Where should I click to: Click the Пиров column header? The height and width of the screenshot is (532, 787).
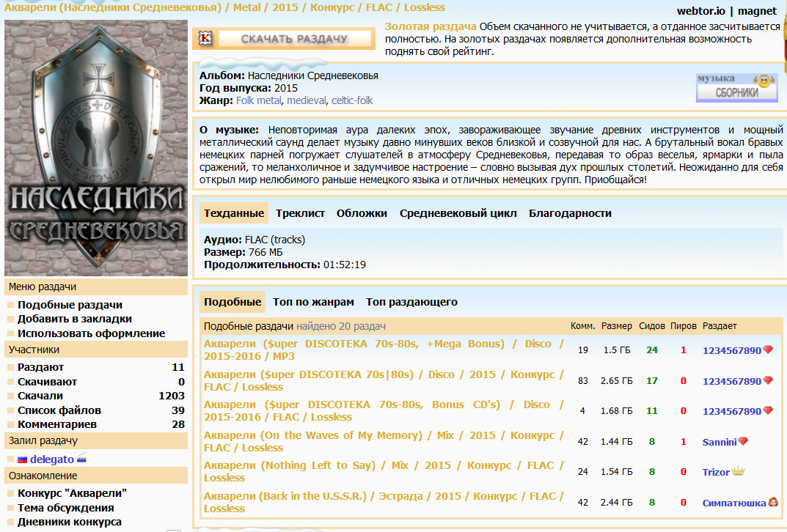683,326
